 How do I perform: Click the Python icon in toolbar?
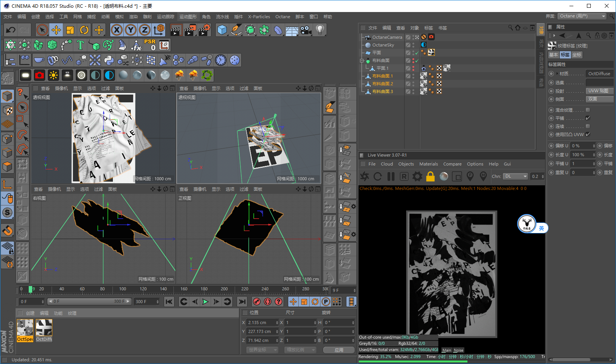109,60
